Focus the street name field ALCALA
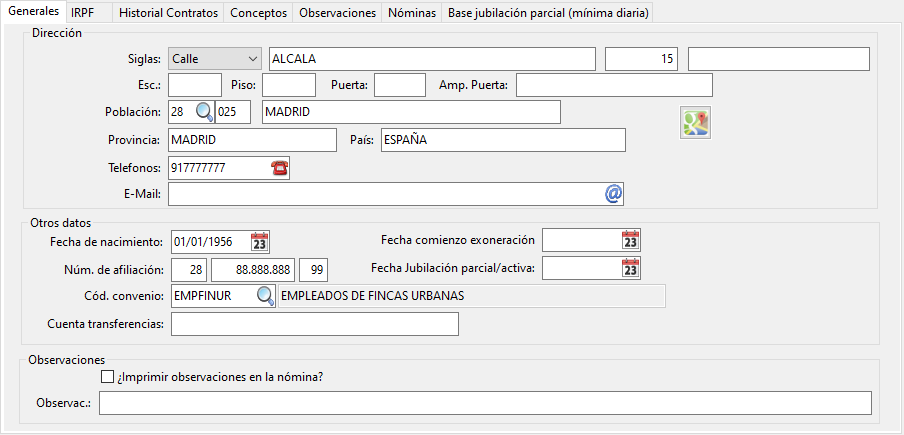The image size is (904, 435). click(x=430, y=60)
